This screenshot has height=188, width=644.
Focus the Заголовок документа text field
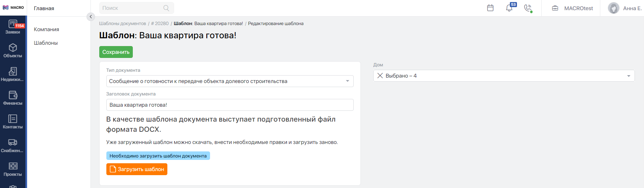pyautogui.click(x=230, y=105)
